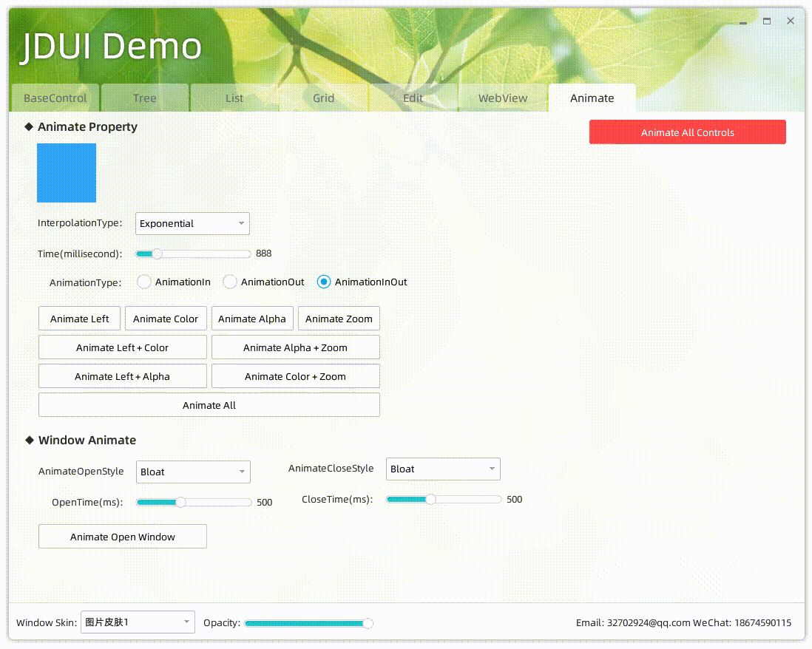Click the Animate Open Window button
812x649 pixels.
122,536
